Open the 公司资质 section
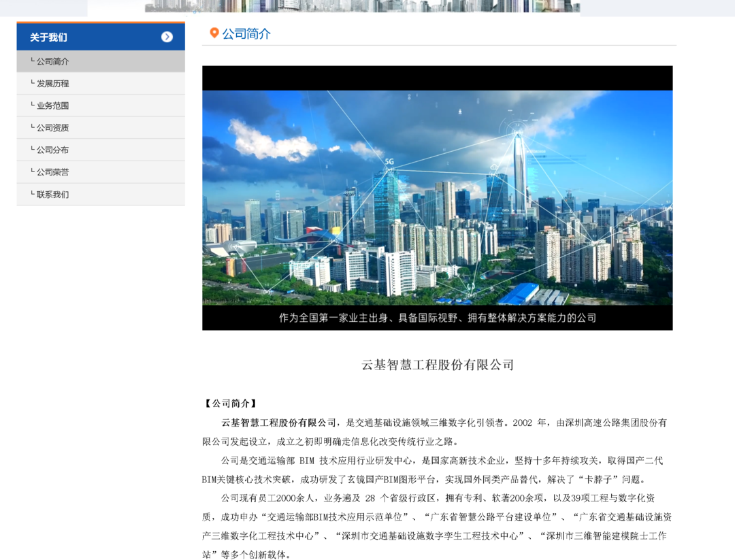This screenshot has height=560, width=735. [x=52, y=128]
